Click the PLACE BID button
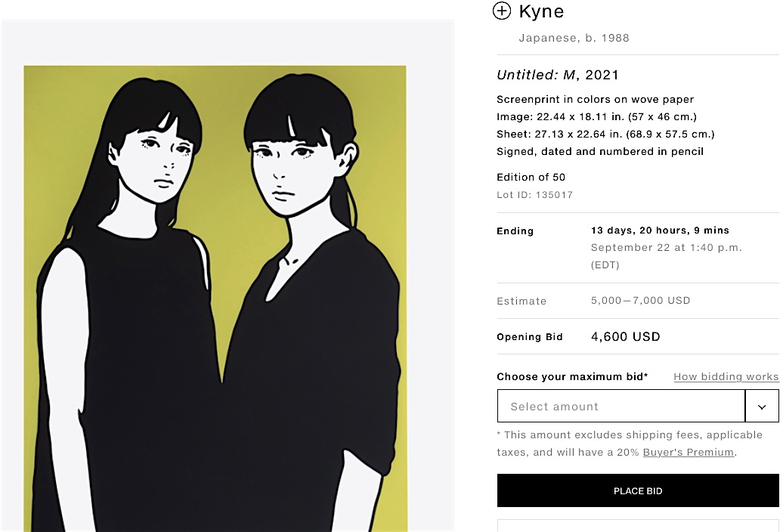Image resolution: width=783 pixels, height=532 pixels. pos(638,490)
